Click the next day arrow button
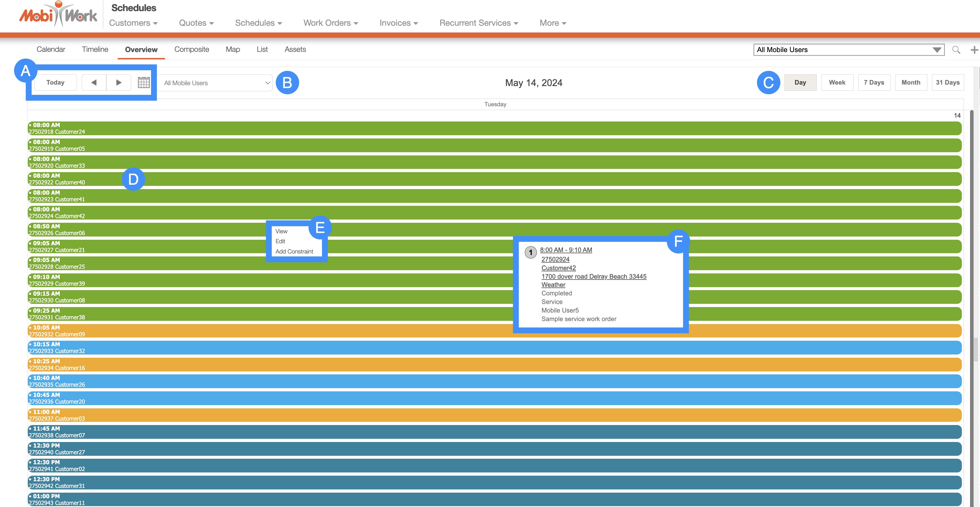Image resolution: width=980 pixels, height=507 pixels. pyautogui.click(x=119, y=83)
